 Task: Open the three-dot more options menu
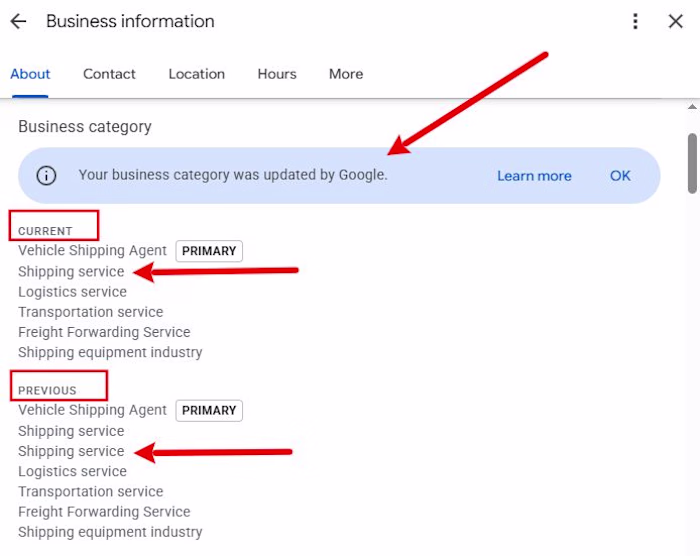(x=635, y=21)
